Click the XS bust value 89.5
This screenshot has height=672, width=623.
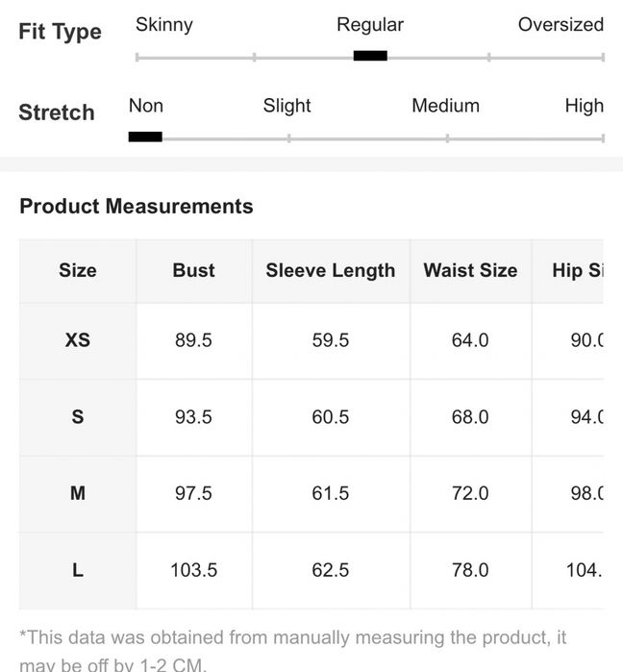tap(193, 340)
